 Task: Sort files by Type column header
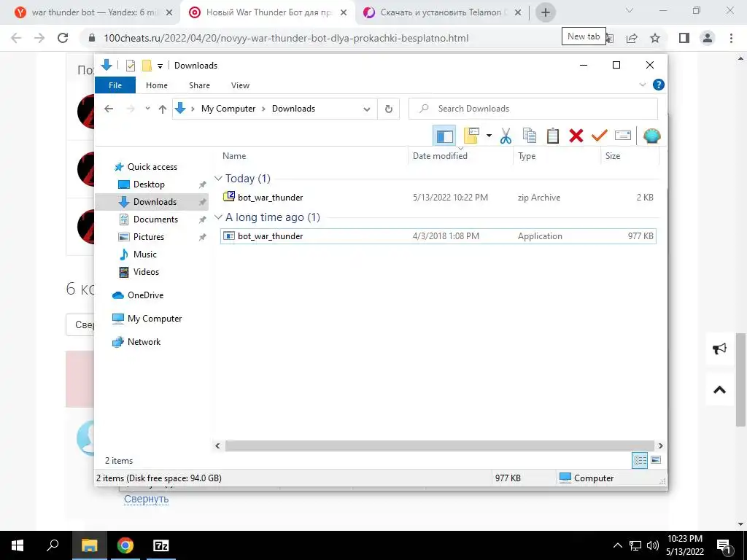527,156
